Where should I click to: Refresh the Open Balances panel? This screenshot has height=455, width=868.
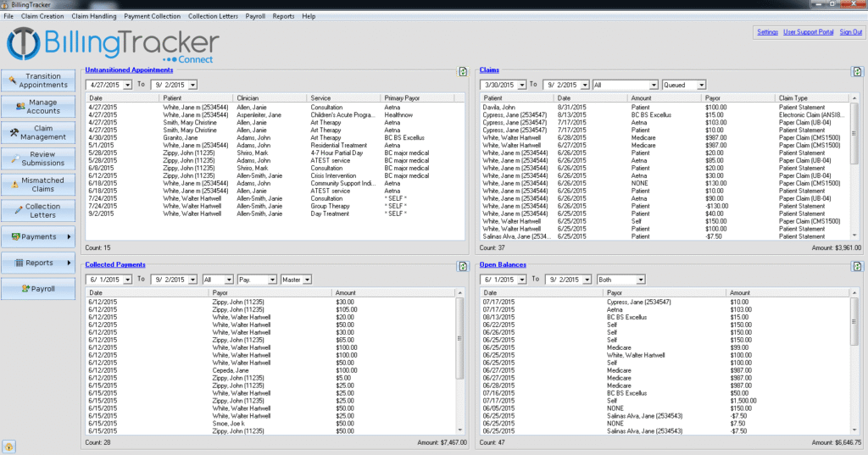[857, 266]
